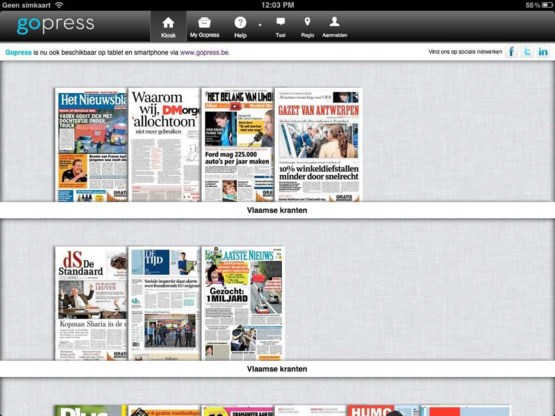Open De Tijd newspaper cover
The width and height of the screenshot is (555, 416).
pos(165,303)
